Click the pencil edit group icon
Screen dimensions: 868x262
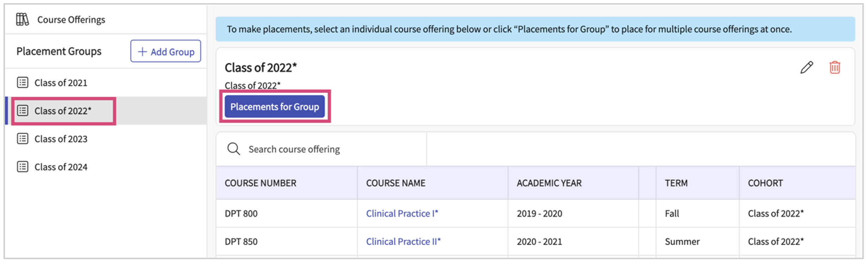(806, 67)
